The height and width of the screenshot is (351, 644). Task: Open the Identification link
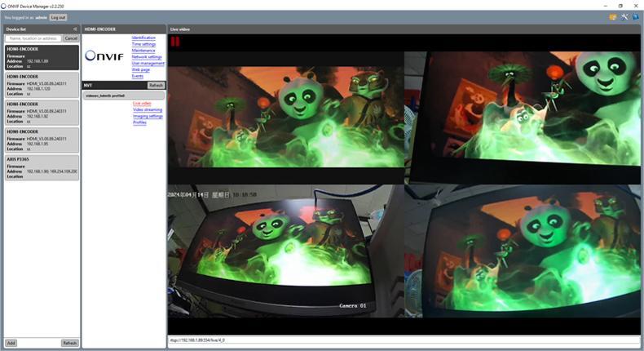[x=143, y=38]
